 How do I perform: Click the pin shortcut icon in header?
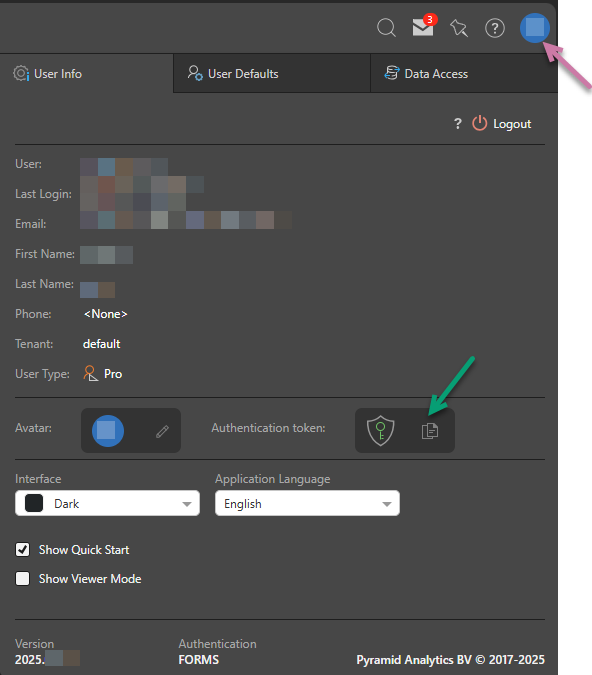coord(459,28)
